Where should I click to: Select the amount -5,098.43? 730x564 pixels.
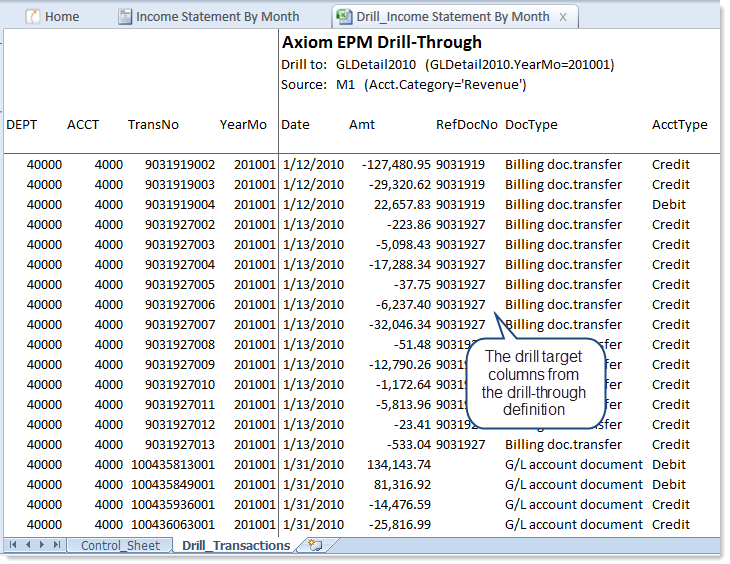[403, 245]
